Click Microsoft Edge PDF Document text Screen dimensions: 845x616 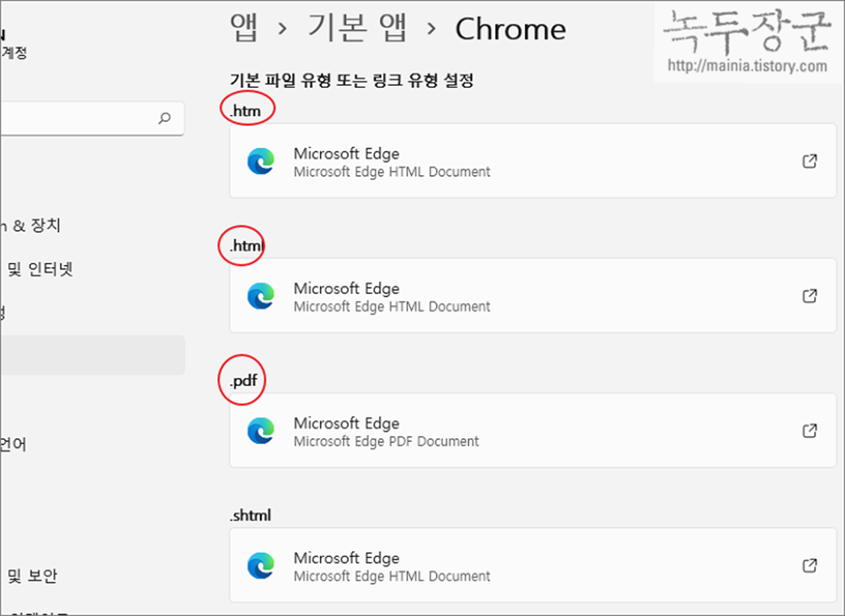click(386, 442)
